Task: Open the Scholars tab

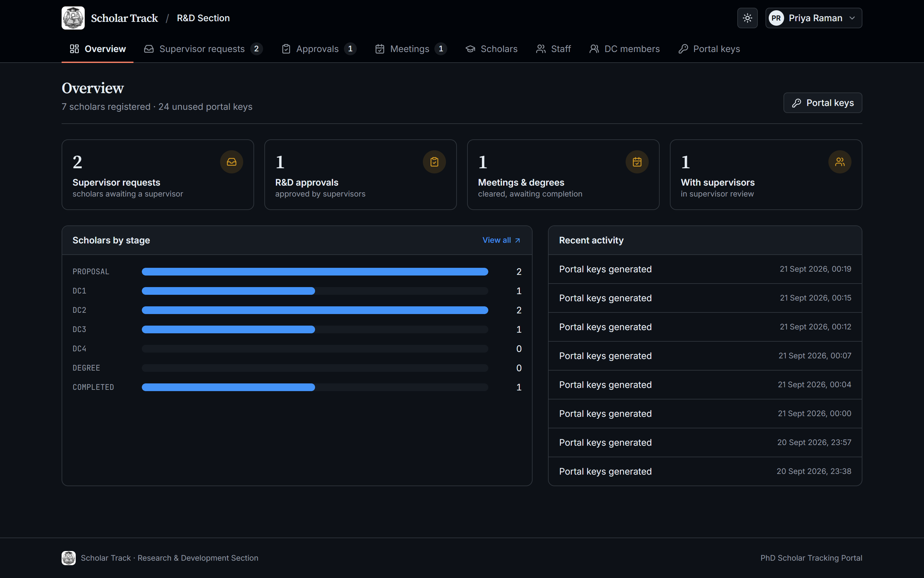Action: click(492, 49)
